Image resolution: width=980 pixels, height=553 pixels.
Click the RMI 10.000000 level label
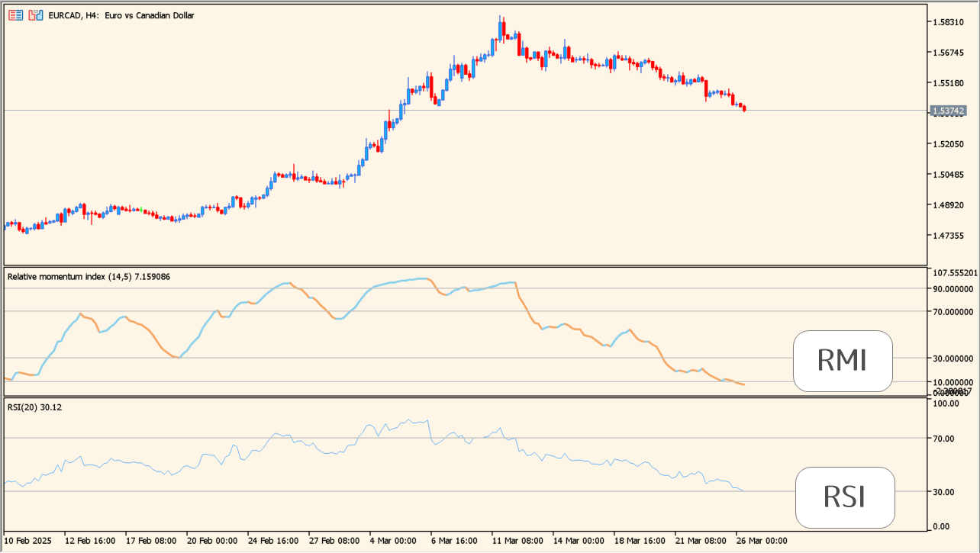[953, 381]
